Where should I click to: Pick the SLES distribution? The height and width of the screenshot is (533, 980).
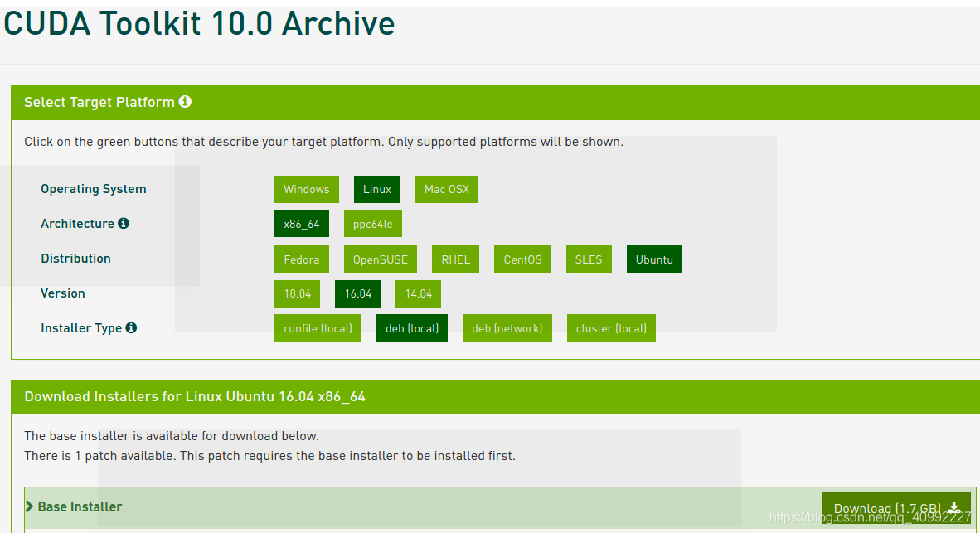(589, 259)
